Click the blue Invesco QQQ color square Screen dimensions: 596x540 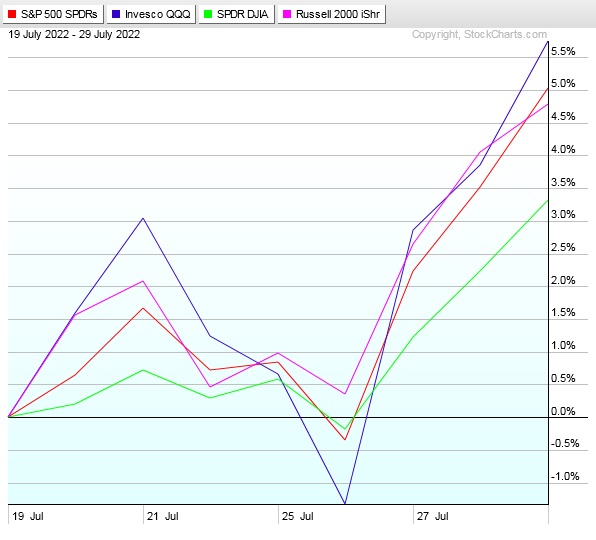116,14
